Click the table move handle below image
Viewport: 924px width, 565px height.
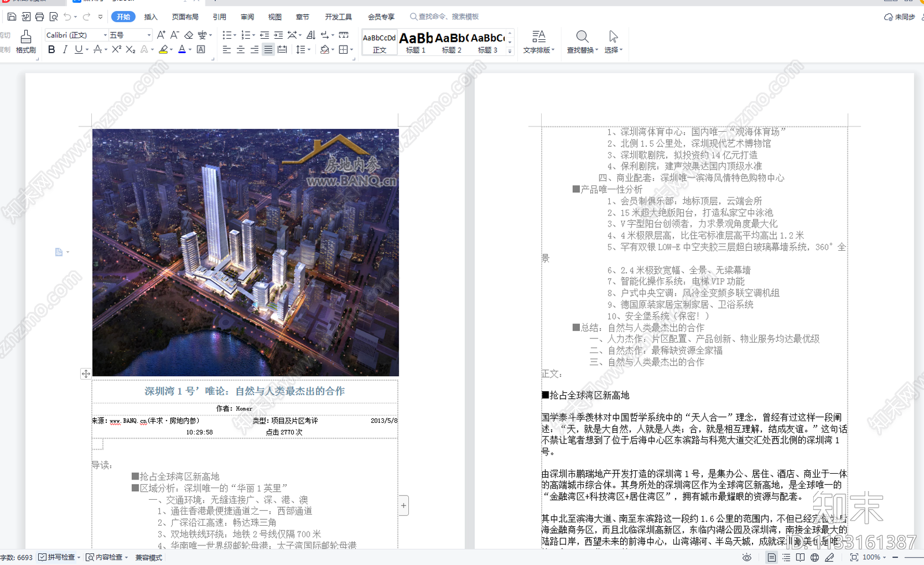point(85,374)
